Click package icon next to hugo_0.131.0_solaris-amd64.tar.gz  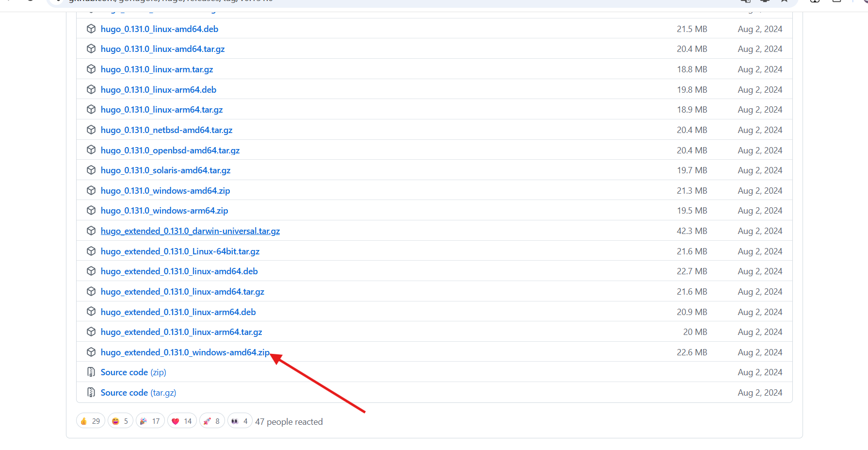click(x=91, y=170)
